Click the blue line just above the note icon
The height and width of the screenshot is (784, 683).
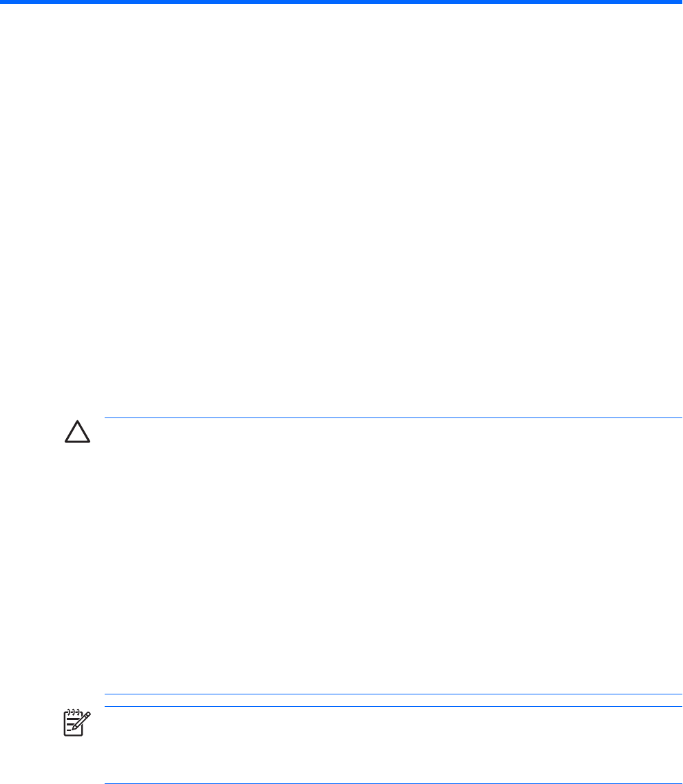393,707
